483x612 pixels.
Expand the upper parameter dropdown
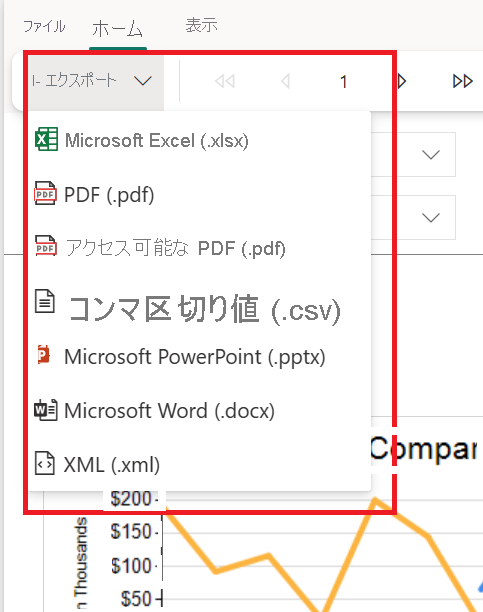(431, 155)
